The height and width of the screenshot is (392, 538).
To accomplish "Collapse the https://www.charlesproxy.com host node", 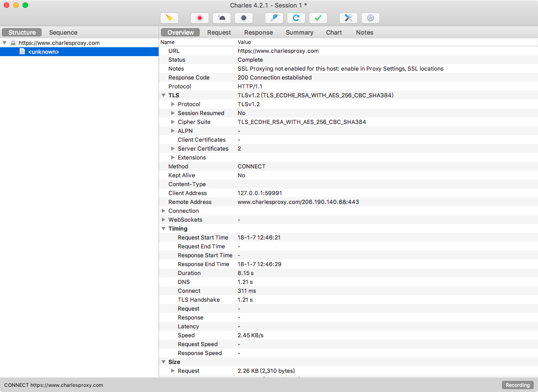I will 5,43.
